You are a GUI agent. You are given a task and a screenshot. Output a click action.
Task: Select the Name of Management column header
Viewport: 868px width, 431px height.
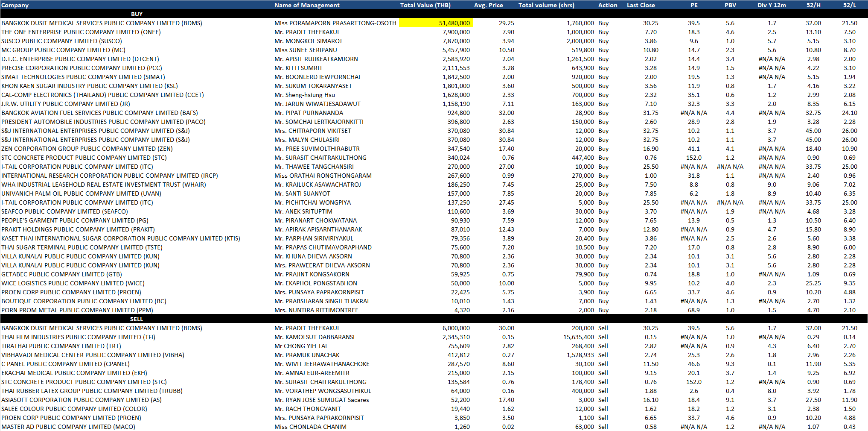pyautogui.click(x=307, y=5)
